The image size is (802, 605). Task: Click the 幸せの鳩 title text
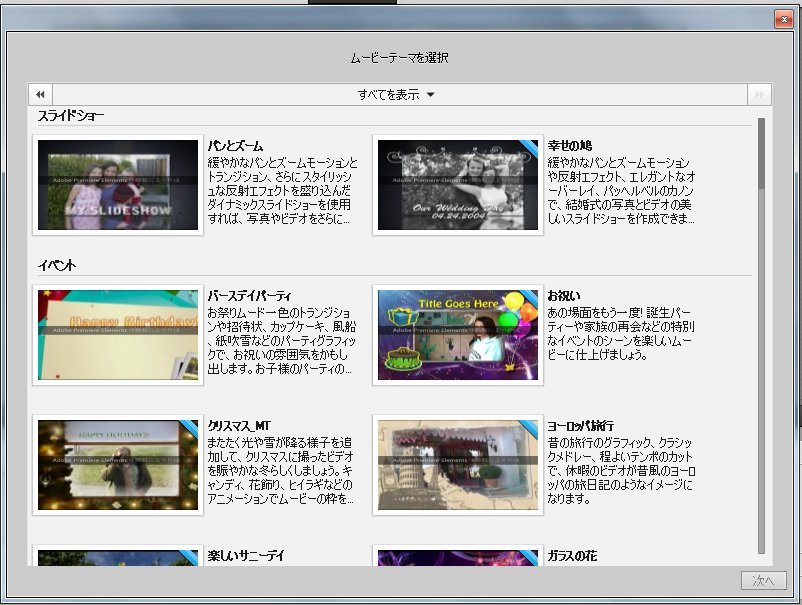(x=570, y=146)
